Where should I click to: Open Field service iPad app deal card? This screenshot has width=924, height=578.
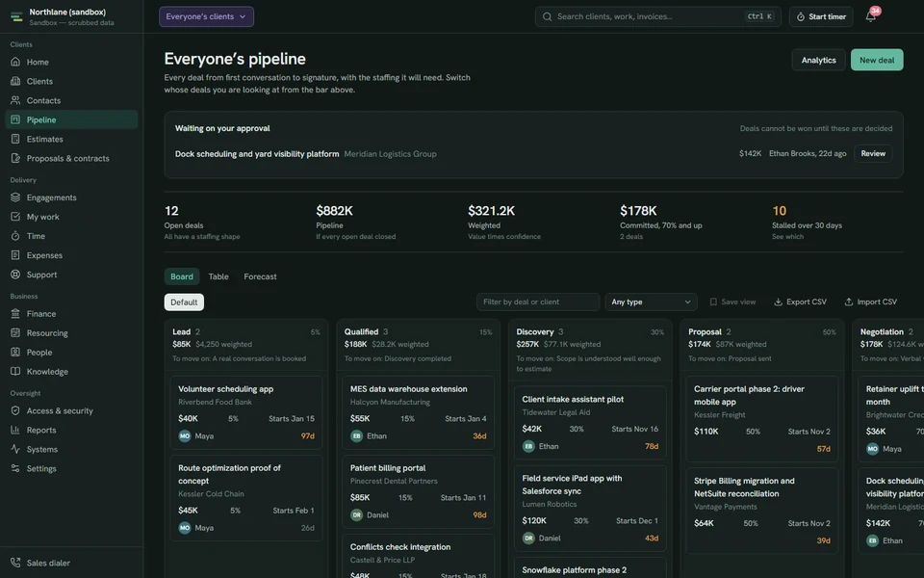click(590, 509)
